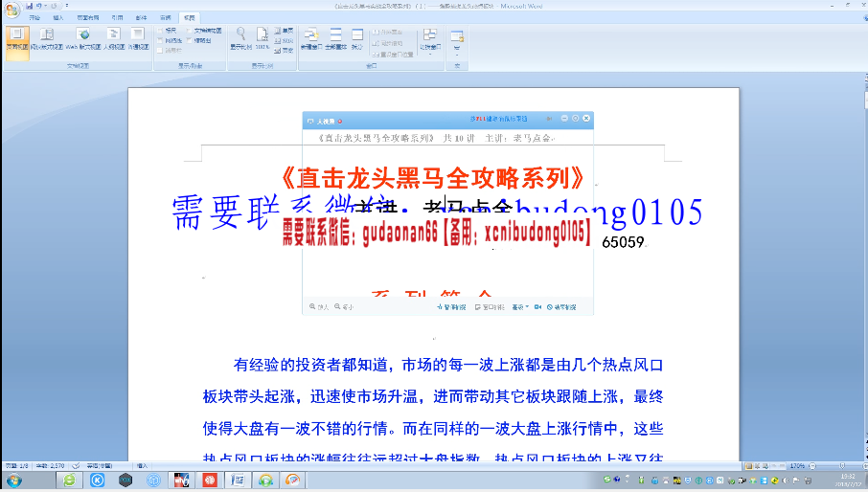This screenshot has height=492, width=868.
Task: Open the 页面布局 (Page Layout) tab
Action: click(88, 17)
